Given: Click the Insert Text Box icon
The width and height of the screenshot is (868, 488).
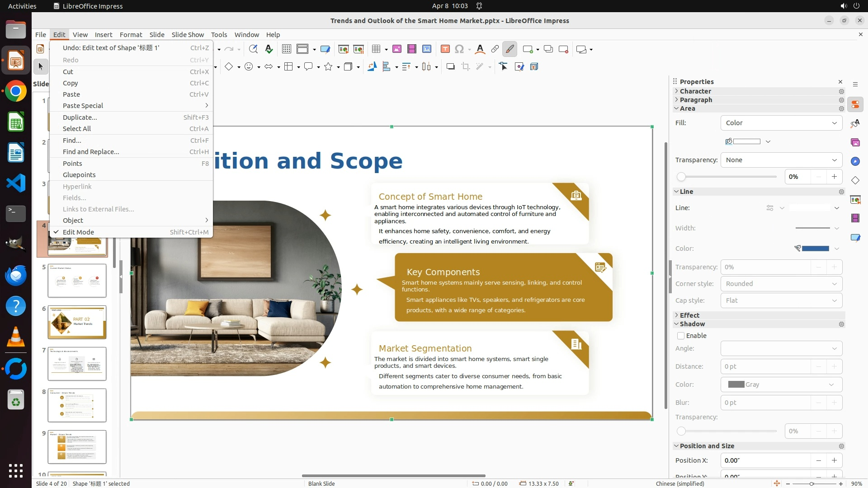Looking at the screenshot, I should (445, 49).
